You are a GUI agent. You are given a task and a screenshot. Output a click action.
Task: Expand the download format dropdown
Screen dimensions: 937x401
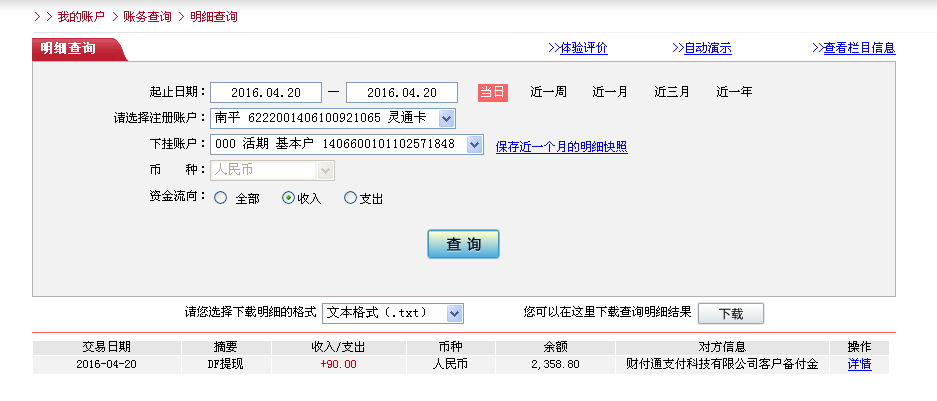[454, 313]
